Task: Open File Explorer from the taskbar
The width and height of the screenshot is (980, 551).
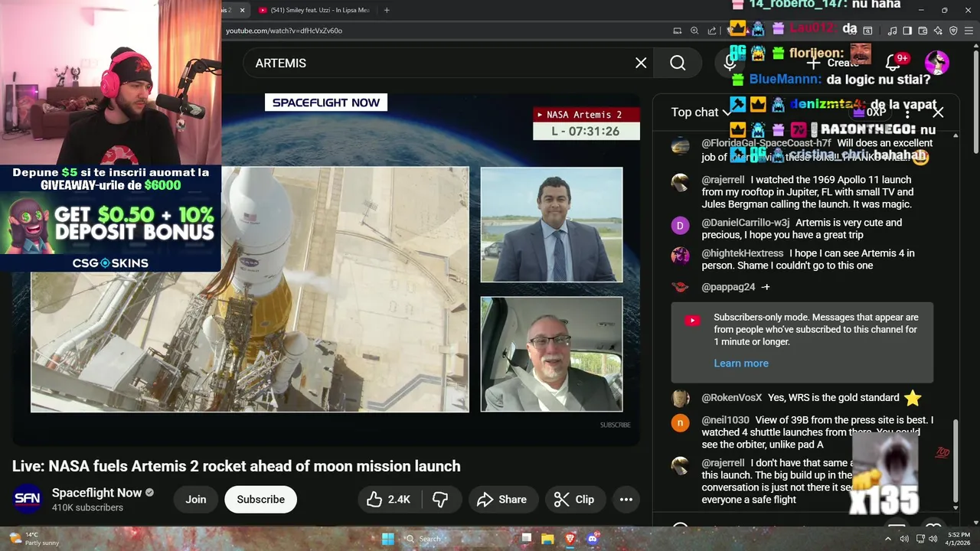Action: pos(548,539)
